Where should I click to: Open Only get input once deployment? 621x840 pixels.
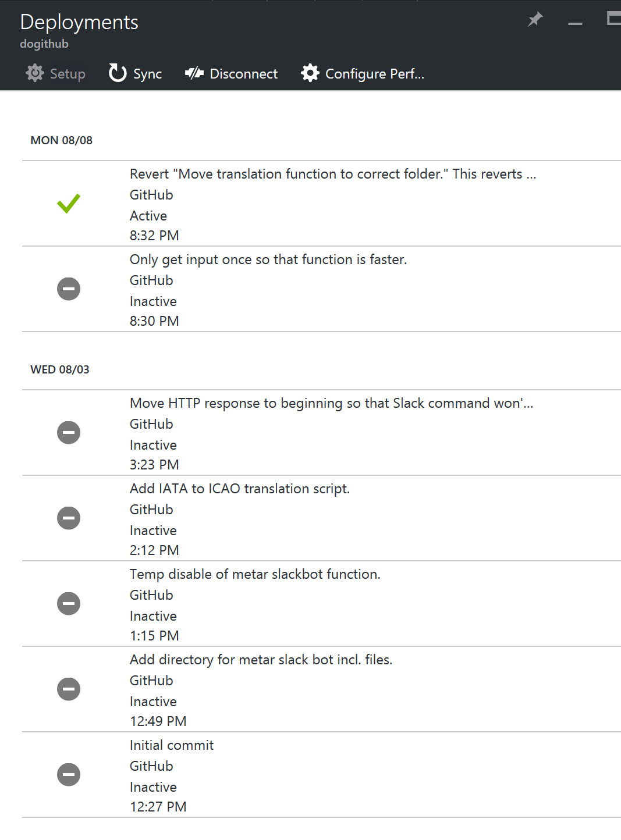[x=321, y=289]
